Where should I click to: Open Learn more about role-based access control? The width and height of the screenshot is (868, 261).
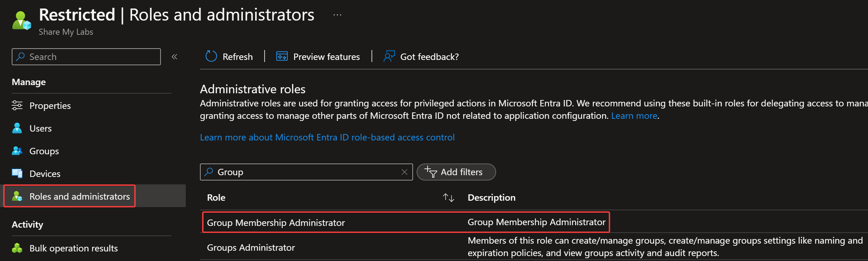[x=327, y=137]
